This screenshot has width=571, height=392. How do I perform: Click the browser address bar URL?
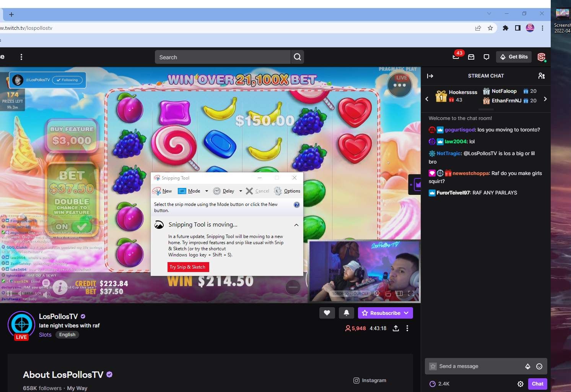click(26, 28)
